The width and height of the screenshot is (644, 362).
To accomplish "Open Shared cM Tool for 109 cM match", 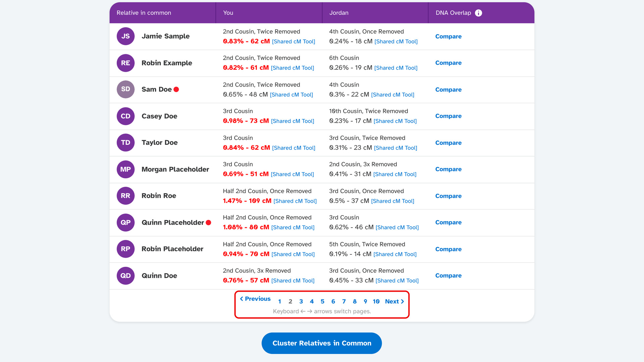I will point(295,201).
